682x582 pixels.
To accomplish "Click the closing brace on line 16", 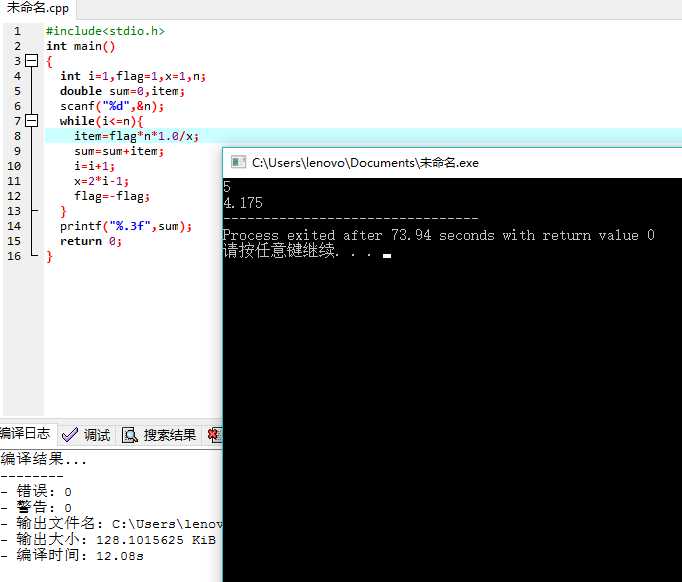I will [49, 256].
